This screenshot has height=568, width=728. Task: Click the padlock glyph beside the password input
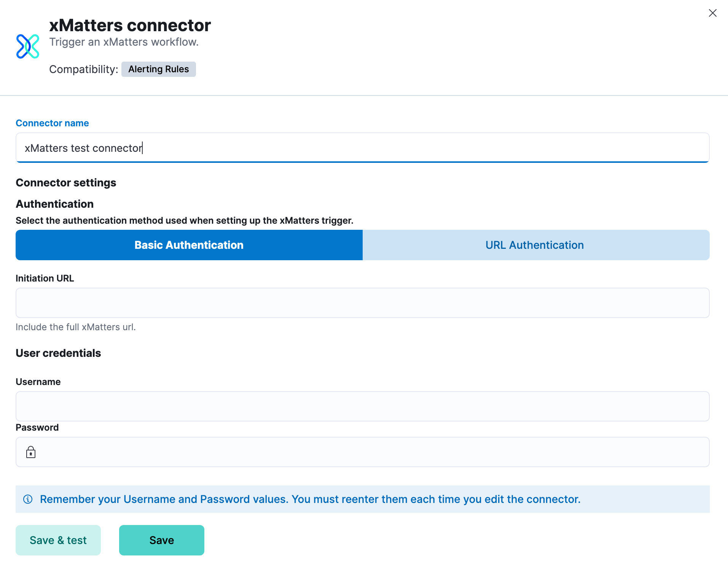30,452
